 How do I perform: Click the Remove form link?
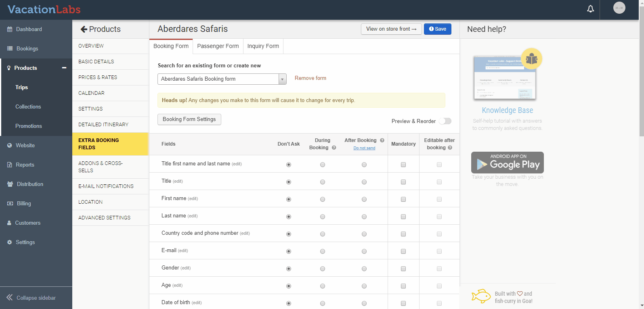point(310,78)
